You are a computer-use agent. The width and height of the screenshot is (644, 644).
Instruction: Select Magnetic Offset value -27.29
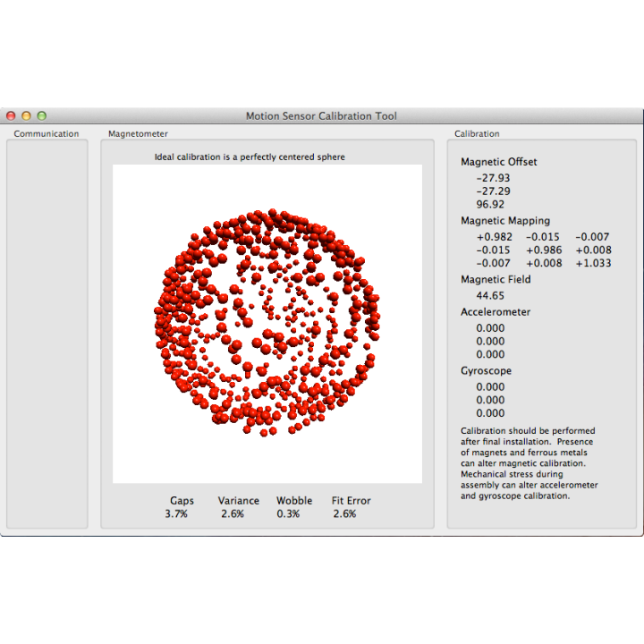[493, 191]
